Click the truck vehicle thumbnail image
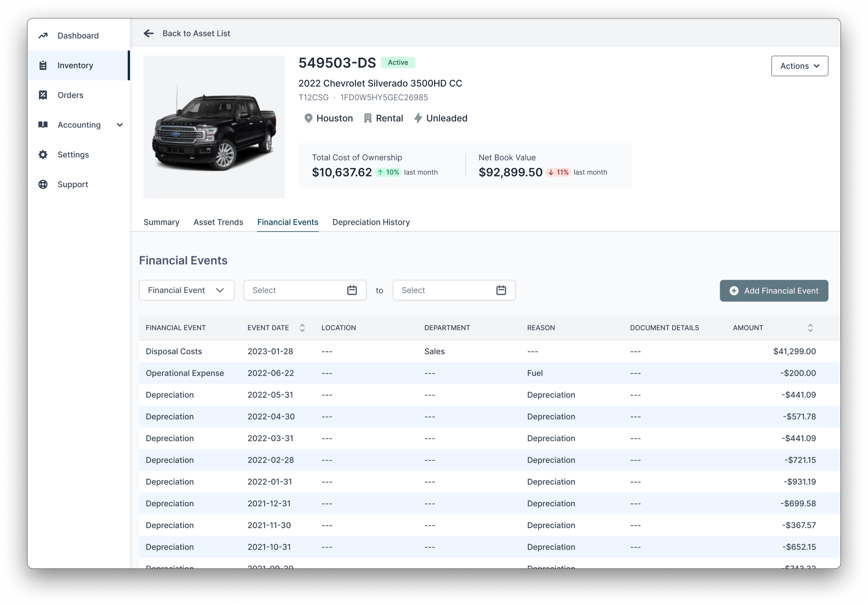 point(214,127)
